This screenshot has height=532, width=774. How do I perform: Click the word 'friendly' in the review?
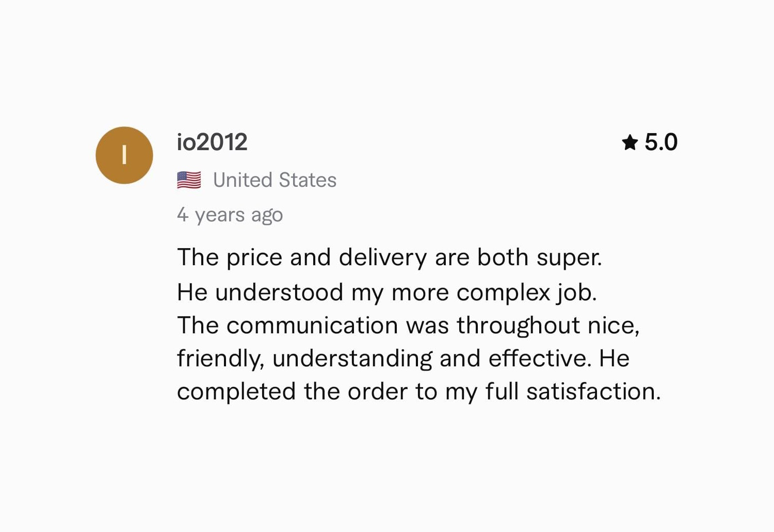pos(219,359)
